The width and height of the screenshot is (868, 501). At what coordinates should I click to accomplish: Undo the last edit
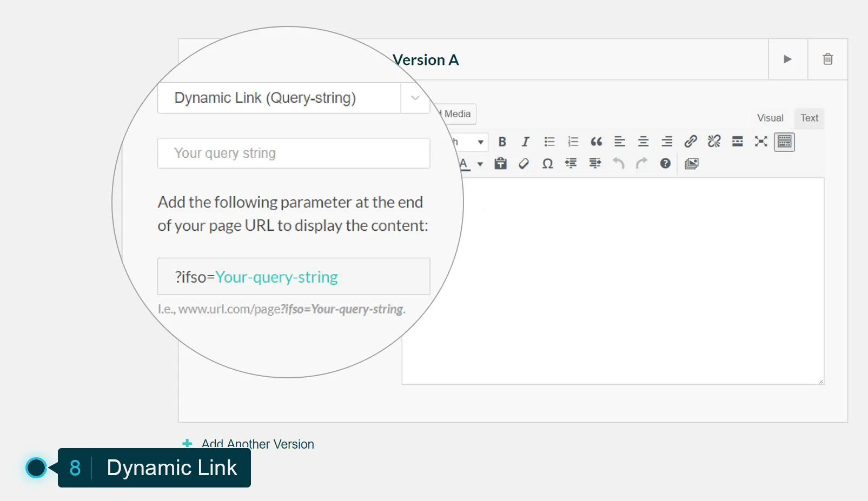[x=619, y=163]
